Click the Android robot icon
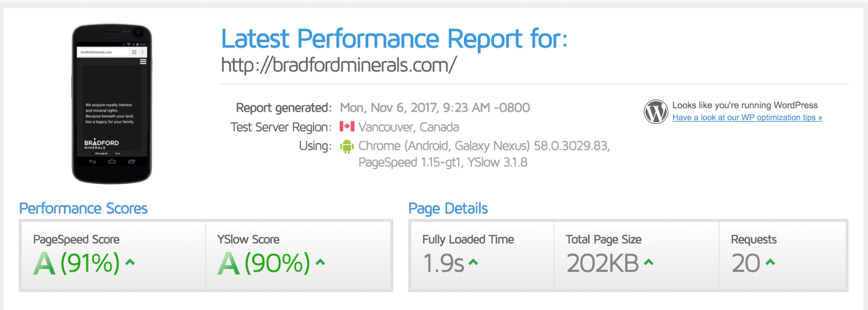The image size is (868, 310). pos(347,146)
